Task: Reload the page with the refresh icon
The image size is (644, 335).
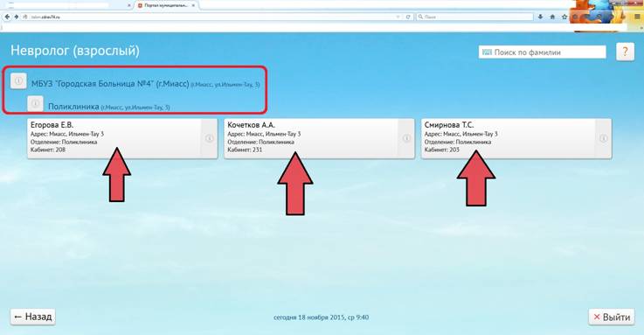Action: click(x=408, y=17)
